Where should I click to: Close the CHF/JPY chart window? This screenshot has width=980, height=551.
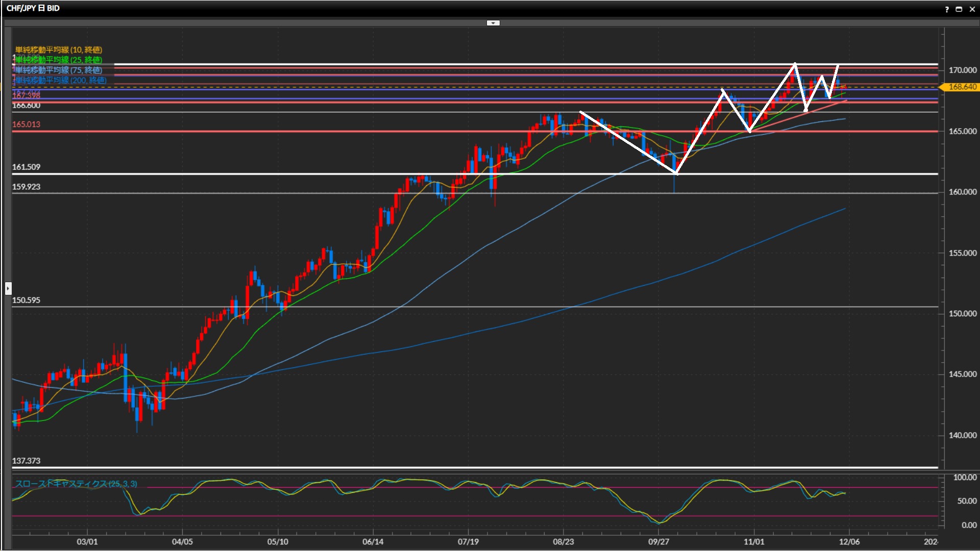point(972,9)
